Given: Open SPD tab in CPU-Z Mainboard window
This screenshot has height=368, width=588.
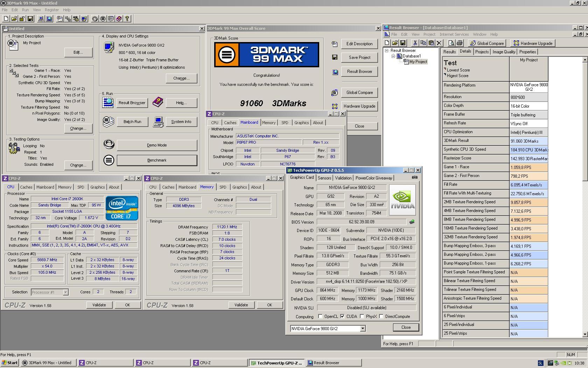Looking at the screenshot, I should tap(285, 123).
